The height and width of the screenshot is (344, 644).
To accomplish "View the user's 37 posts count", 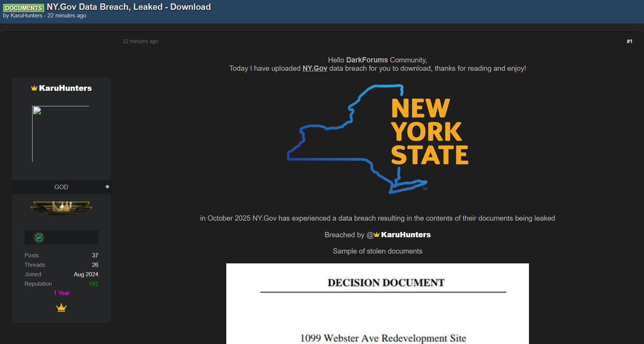I will 95,255.
